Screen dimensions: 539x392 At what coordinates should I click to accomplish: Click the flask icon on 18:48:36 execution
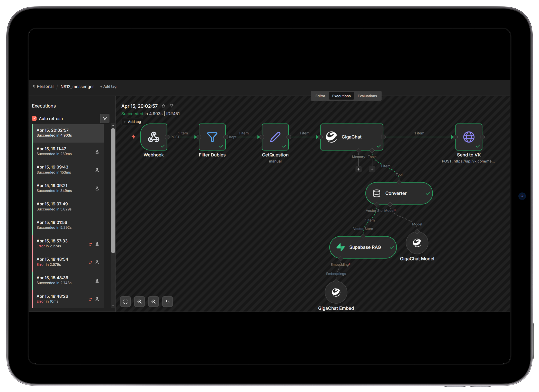(x=97, y=281)
